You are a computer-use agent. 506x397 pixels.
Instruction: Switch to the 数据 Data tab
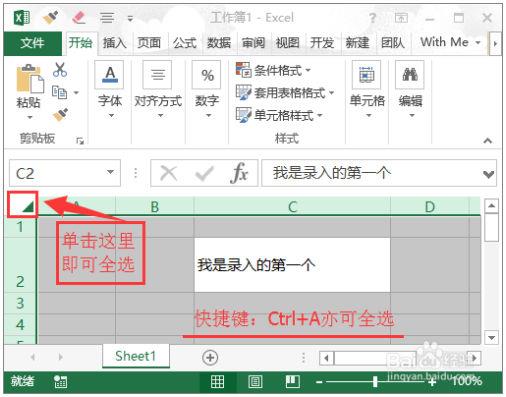point(219,43)
